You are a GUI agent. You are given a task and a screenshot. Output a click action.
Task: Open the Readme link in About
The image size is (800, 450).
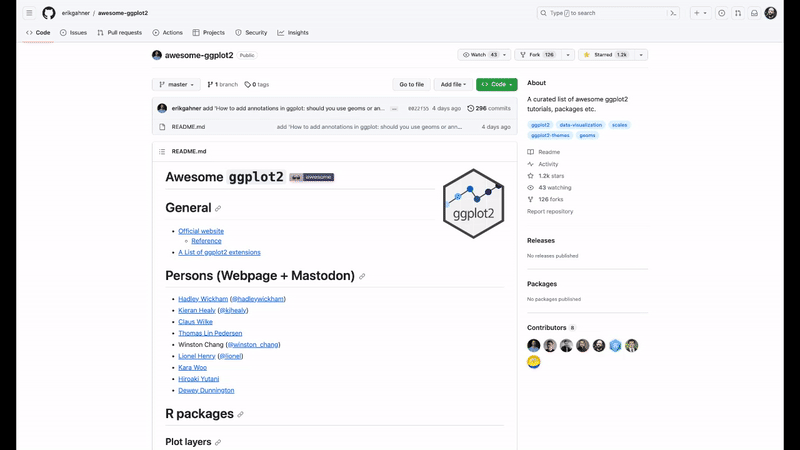coord(544,152)
